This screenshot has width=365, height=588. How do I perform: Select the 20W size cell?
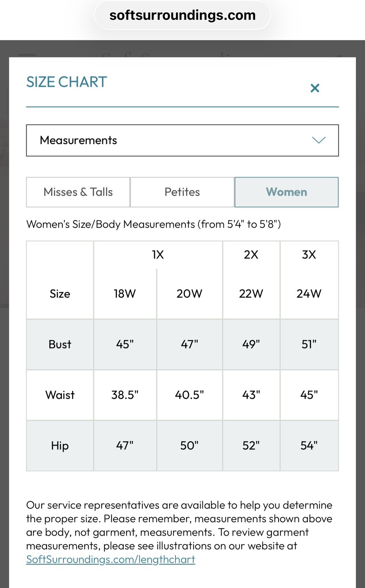(189, 294)
